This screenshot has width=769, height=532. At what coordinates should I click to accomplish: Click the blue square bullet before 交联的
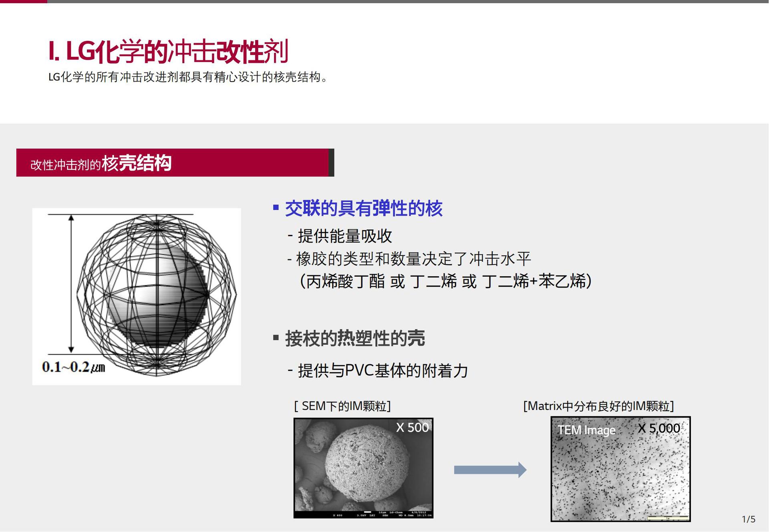pos(276,207)
